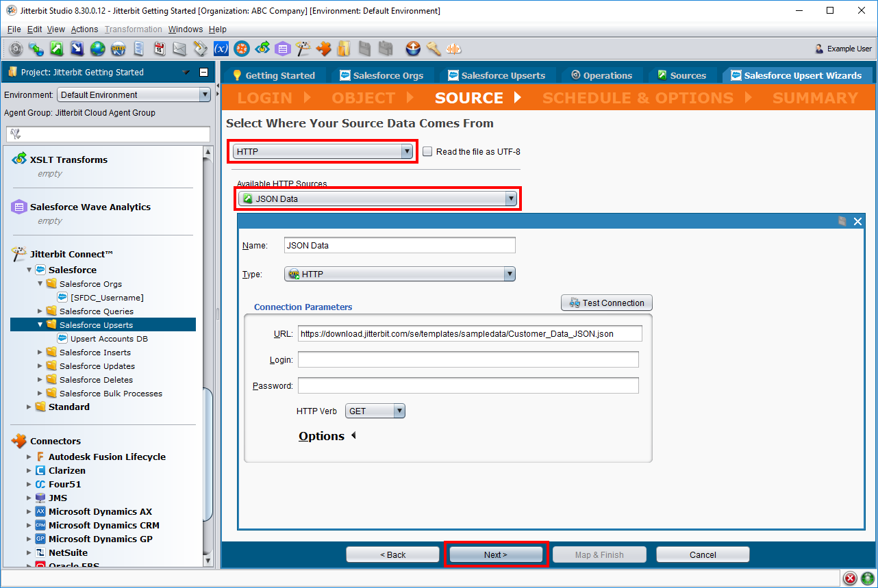
Task: Click the Next button
Action: click(x=496, y=554)
